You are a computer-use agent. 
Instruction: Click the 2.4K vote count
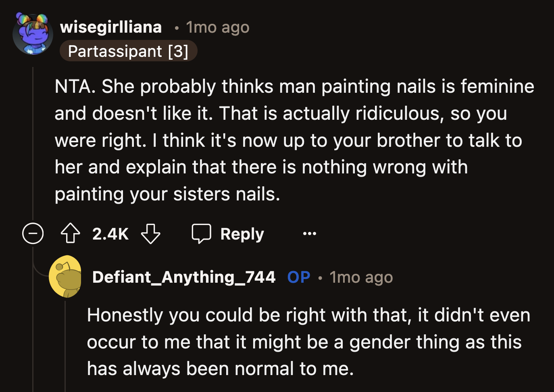click(x=110, y=234)
